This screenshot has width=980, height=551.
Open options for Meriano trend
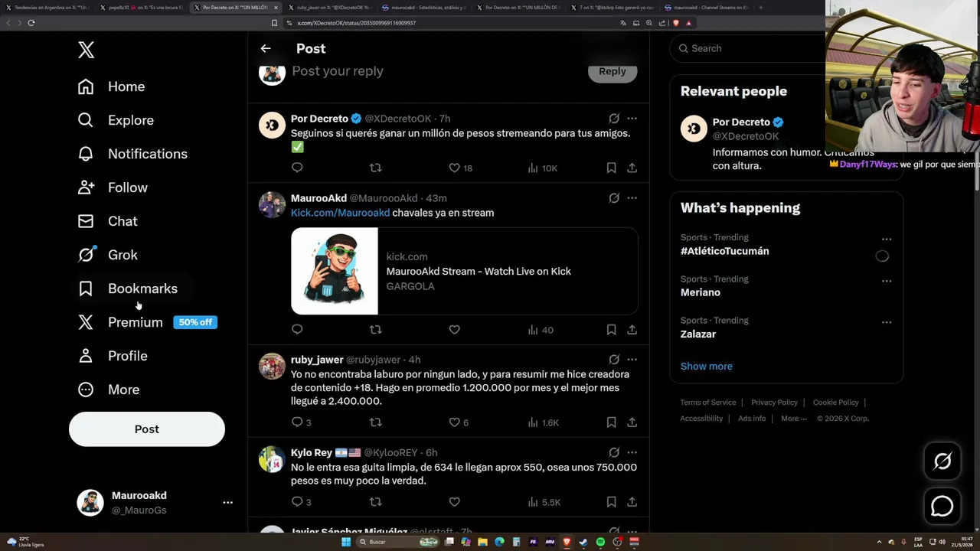point(887,281)
